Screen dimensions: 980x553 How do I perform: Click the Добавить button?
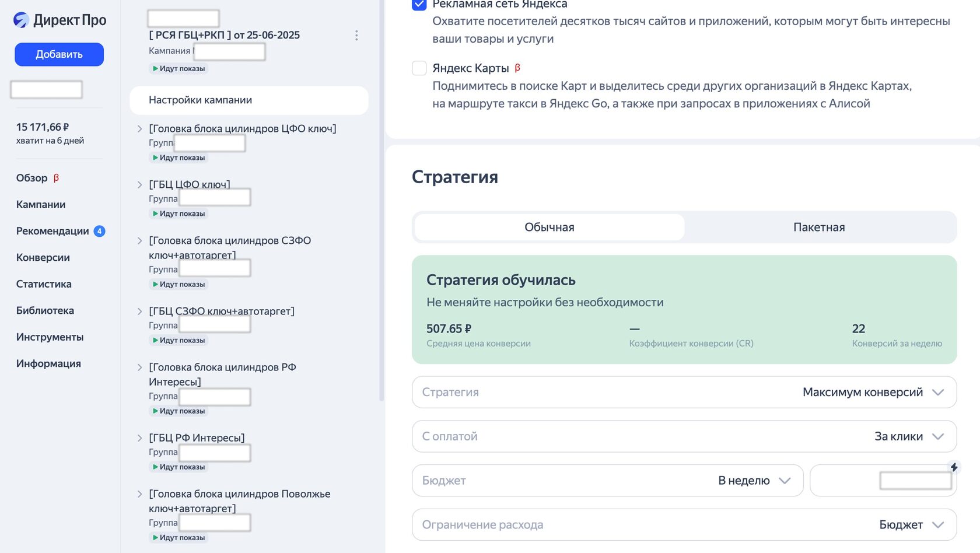point(59,54)
